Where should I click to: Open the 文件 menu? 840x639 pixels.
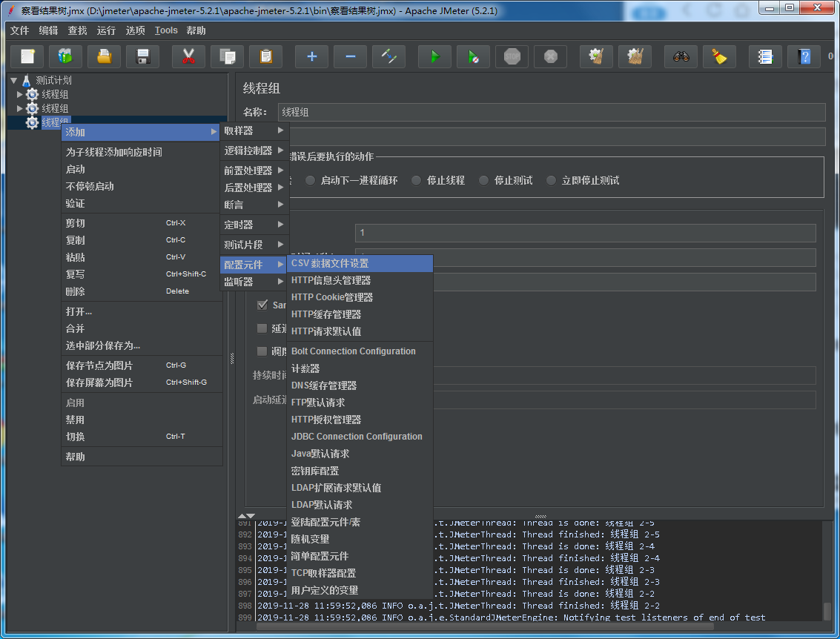coord(20,30)
